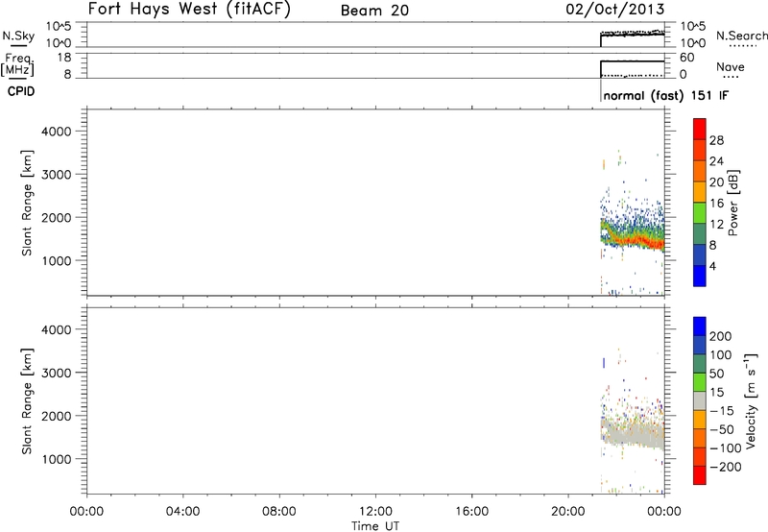768x532 pixels.
Task: Click the "Nave" legend label
Action: point(731,67)
